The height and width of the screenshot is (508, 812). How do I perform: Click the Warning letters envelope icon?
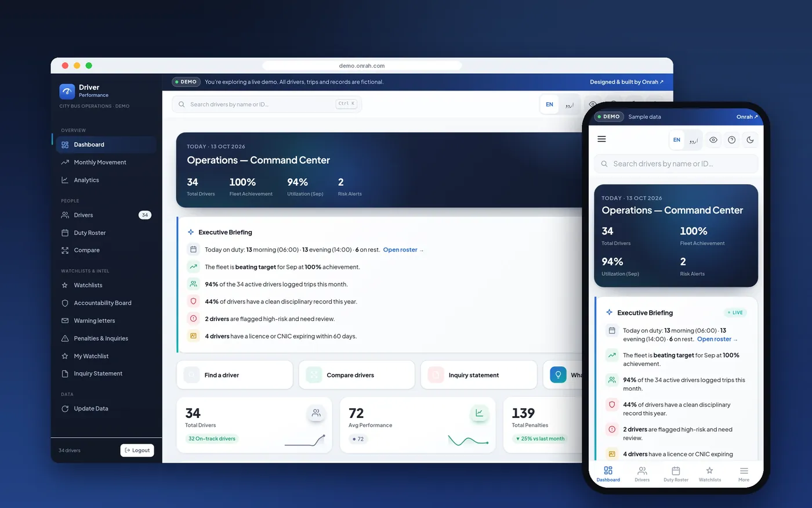(65, 320)
